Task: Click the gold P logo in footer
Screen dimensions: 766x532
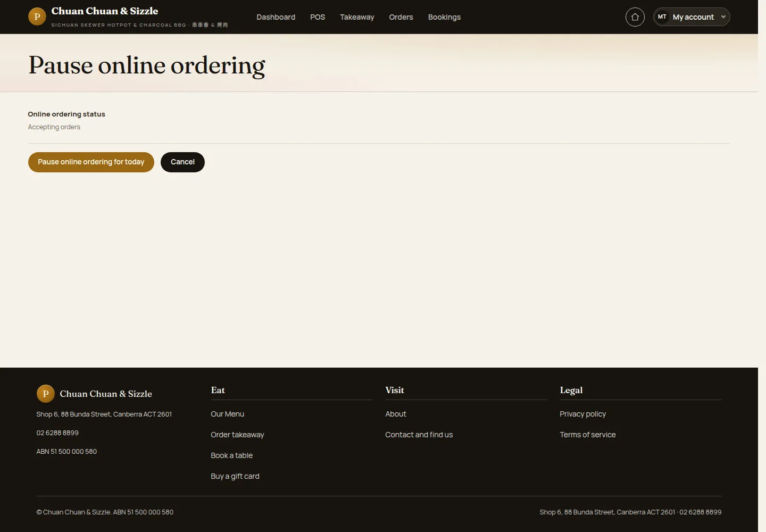Action: 46,394
